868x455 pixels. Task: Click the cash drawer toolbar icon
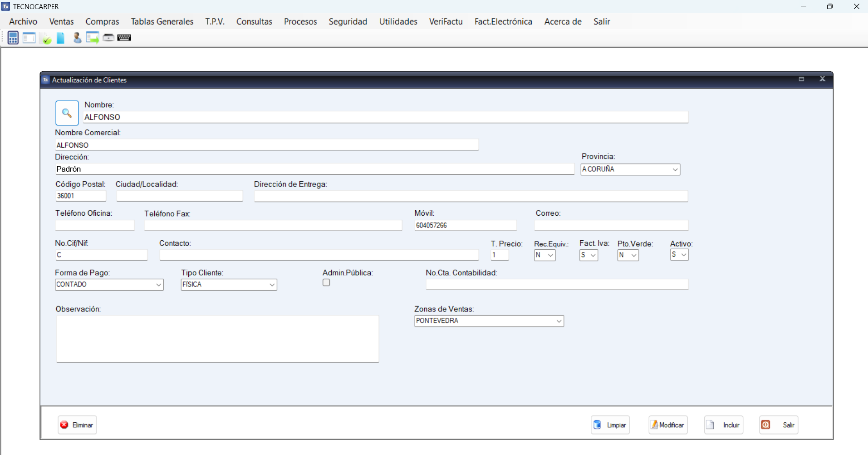108,38
